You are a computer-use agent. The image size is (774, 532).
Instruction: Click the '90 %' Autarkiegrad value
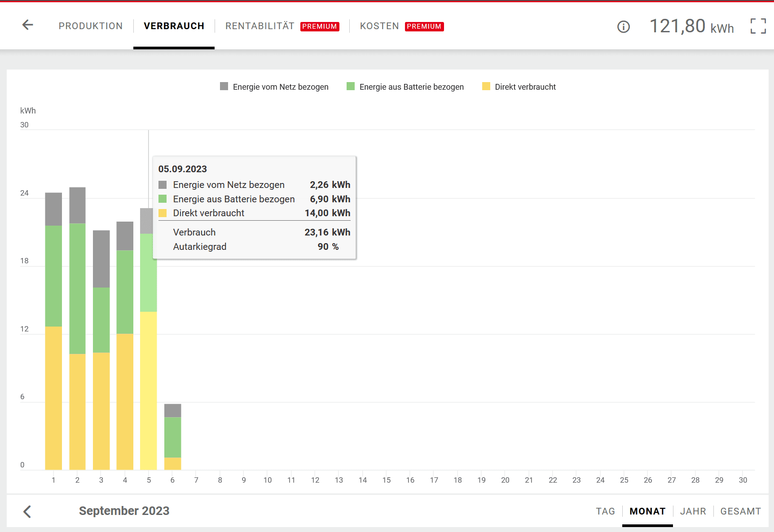[x=328, y=247]
